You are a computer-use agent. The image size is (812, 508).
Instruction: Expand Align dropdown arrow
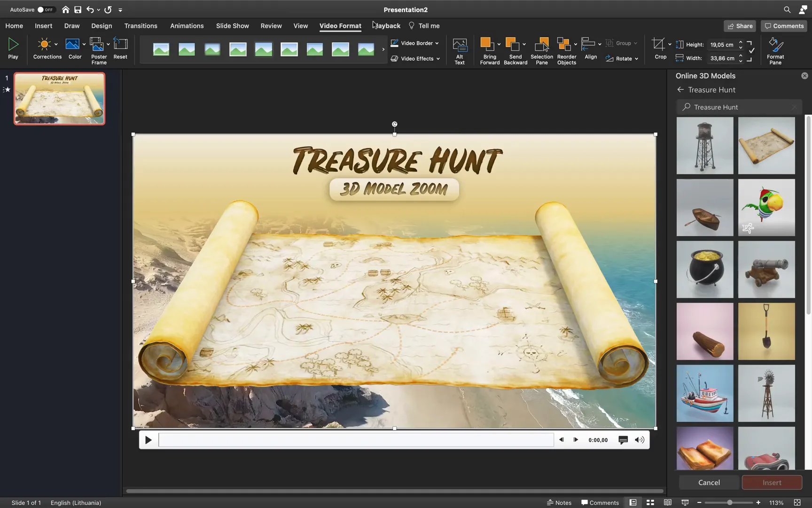(600, 44)
